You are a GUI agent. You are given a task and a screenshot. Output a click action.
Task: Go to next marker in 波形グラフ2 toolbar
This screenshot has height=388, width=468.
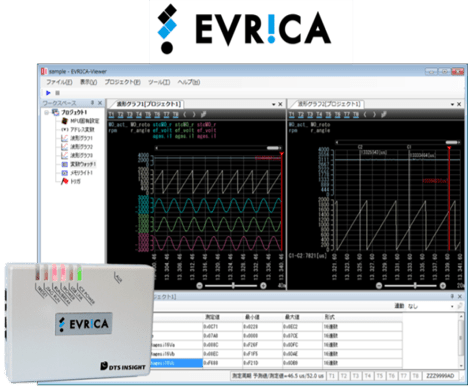pos(374,115)
